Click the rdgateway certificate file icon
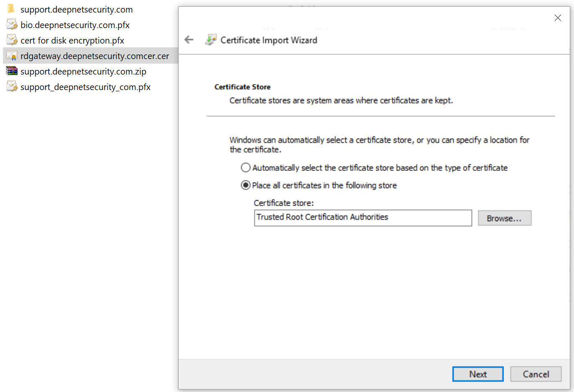 tap(12, 56)
